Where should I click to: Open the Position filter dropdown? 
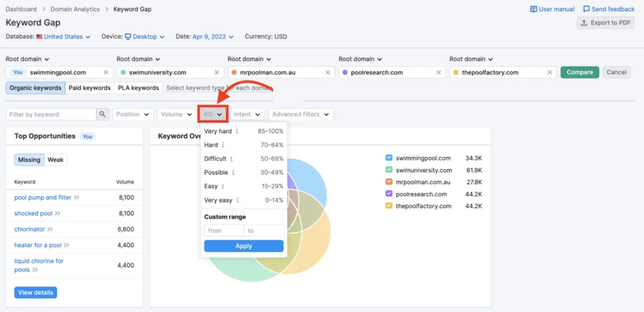pyautogui.click(x=133, y=114)
